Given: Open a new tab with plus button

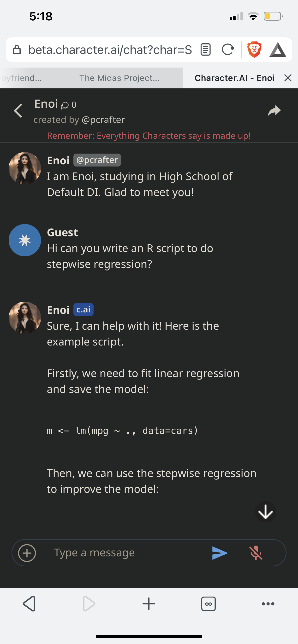Looking at the screenshot, I should click(x=149, y=604).
